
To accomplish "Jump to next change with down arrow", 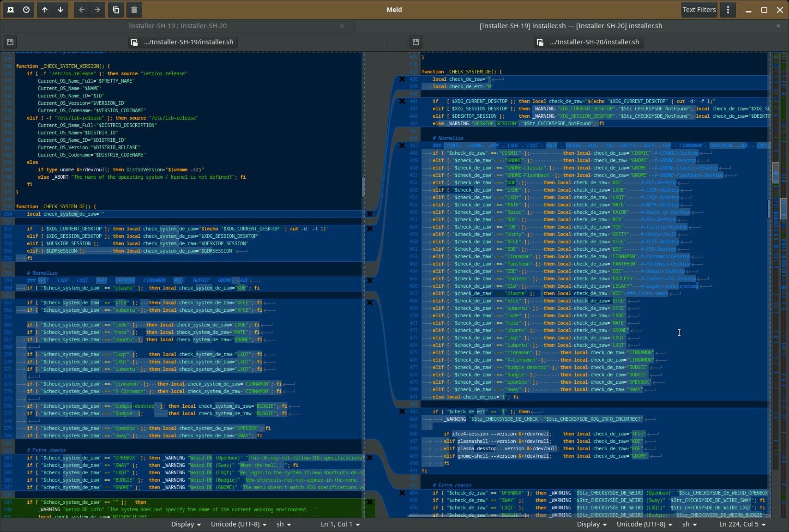I will (60, 10).
